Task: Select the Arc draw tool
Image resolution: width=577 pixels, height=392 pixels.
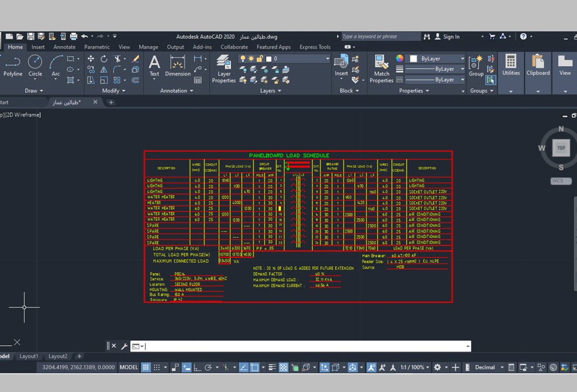Action: 55,66
